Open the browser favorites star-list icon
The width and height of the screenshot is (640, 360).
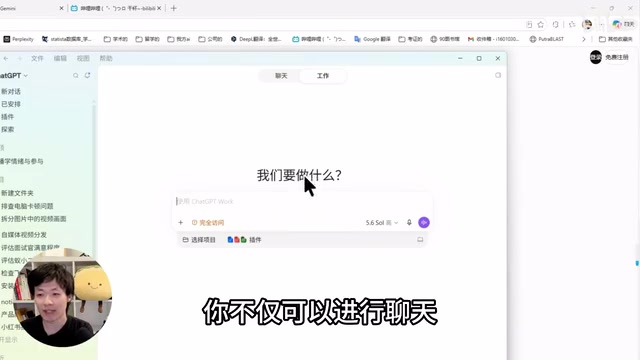tap(572, 24)
